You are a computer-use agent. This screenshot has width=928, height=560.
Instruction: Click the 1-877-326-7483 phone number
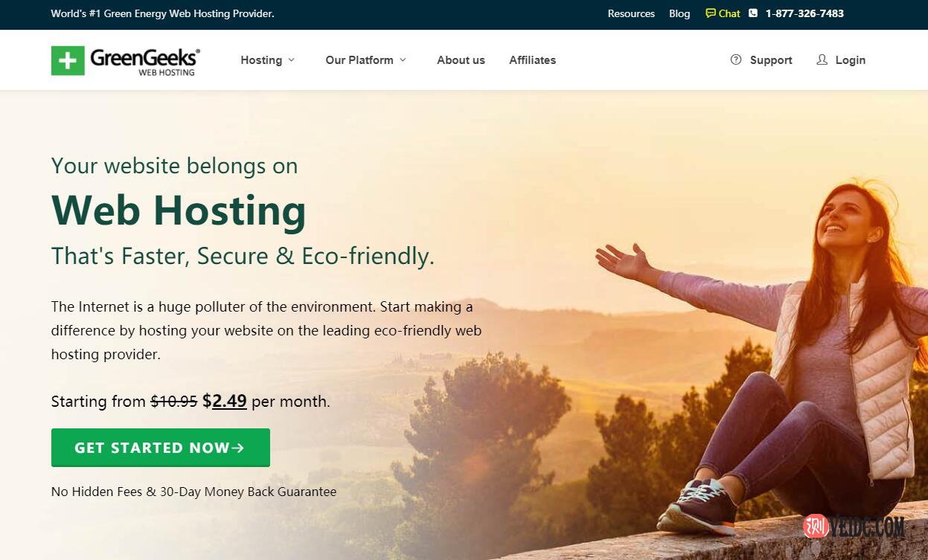(x=804, y=13)
